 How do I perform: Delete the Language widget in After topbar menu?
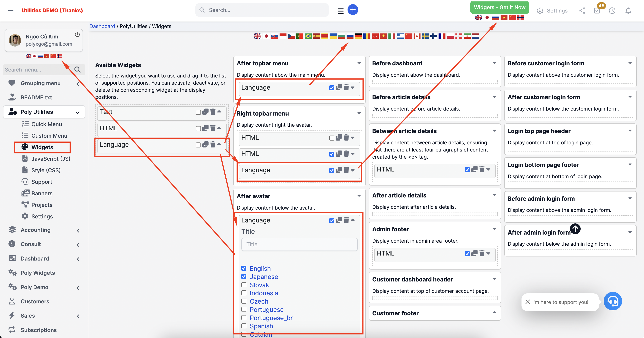tap(347, 88)
